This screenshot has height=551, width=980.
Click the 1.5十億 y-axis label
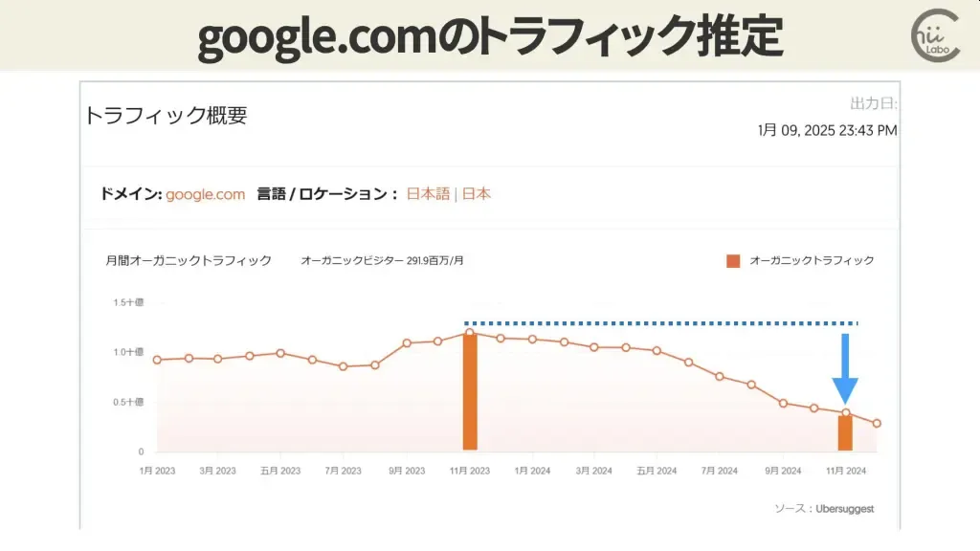tap(128, 302)
